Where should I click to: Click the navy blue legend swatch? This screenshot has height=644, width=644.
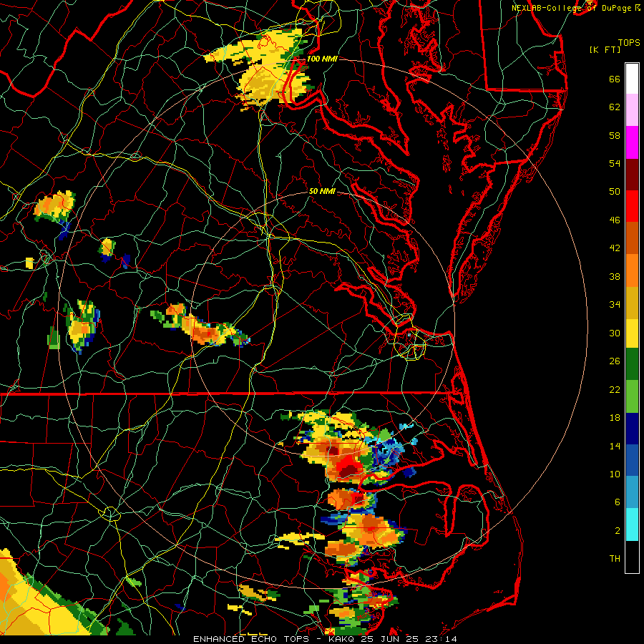[x=632, y=429]
